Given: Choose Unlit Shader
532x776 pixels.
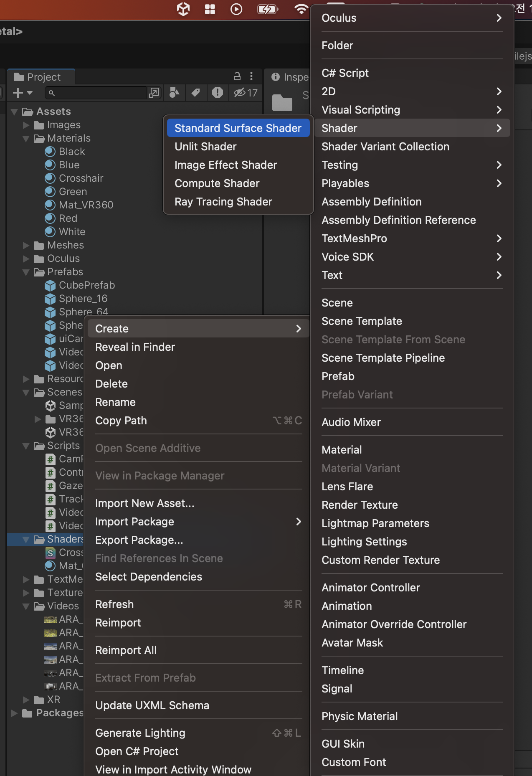Looking at the screenshot, I should [x=238, y=147].
